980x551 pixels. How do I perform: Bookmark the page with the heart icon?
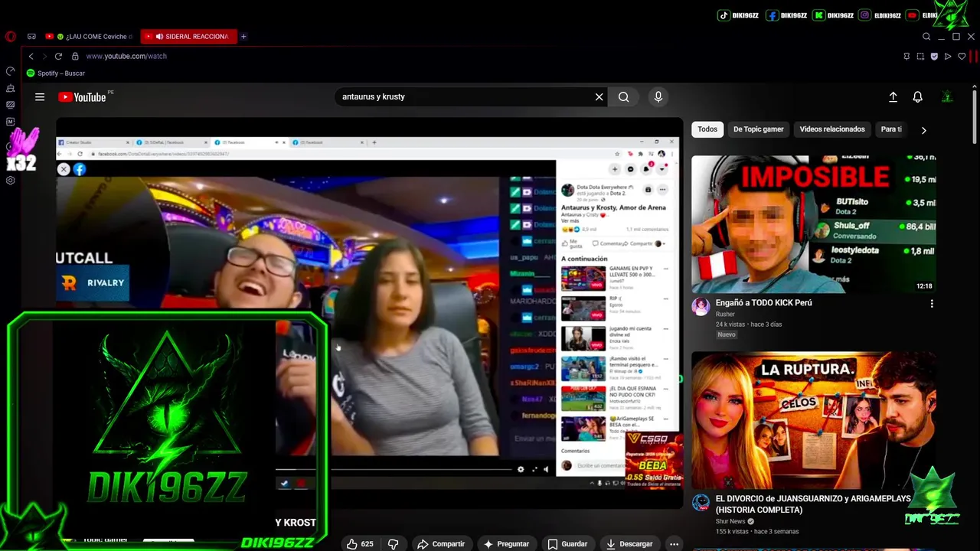point(962,56)
